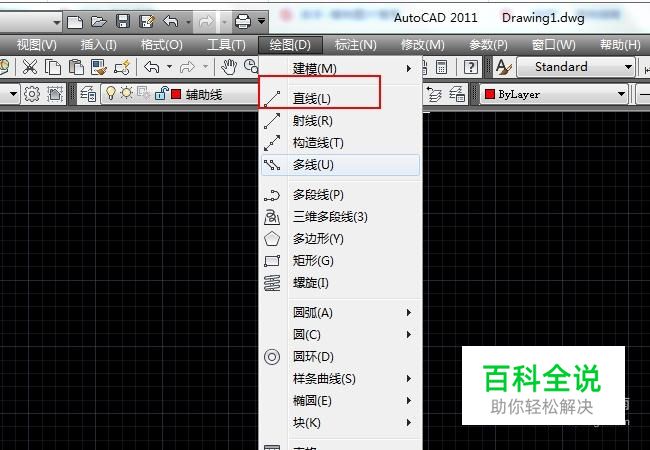Open a file using the folder icon
650x450 pixels.
[x=99, y=21]
